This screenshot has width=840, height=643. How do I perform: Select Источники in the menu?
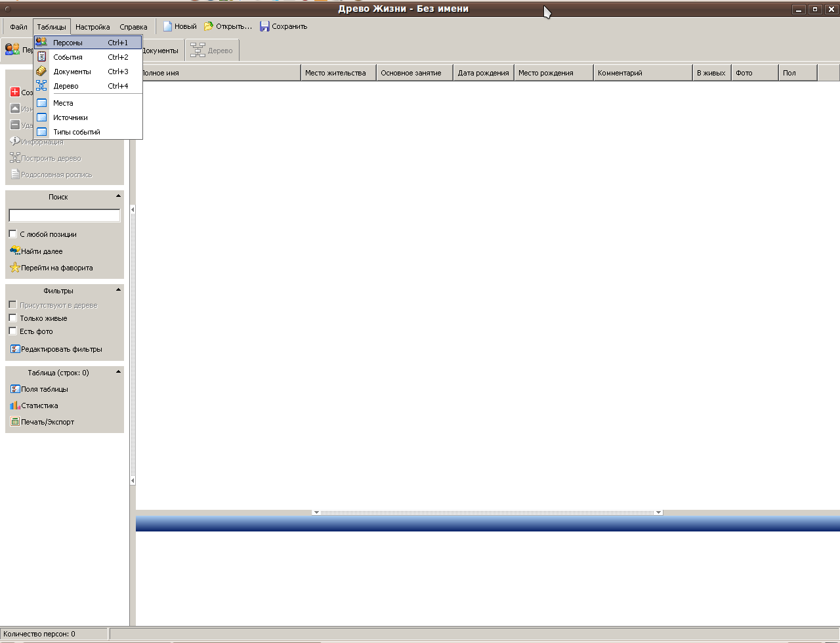coord(88,117)
